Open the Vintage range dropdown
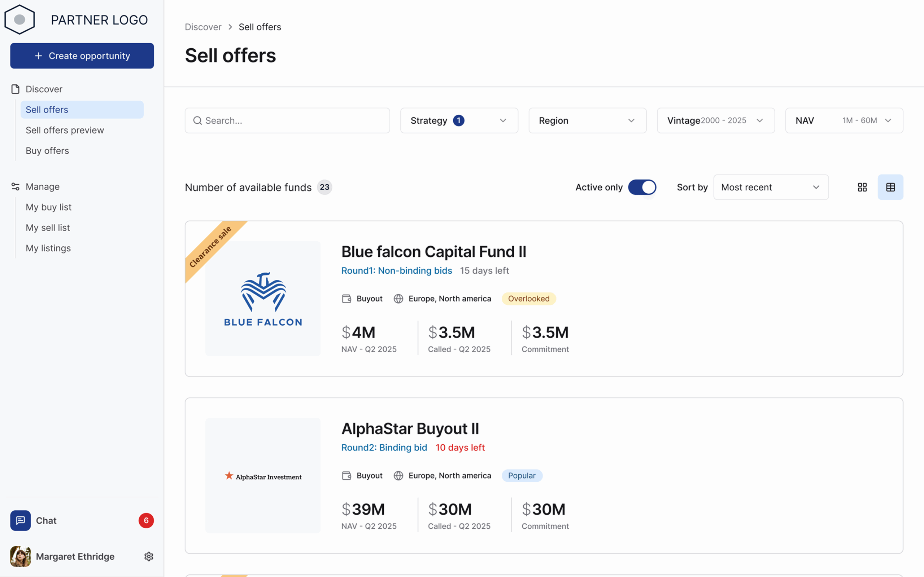The image size is (924, 577). click(715, 120)
